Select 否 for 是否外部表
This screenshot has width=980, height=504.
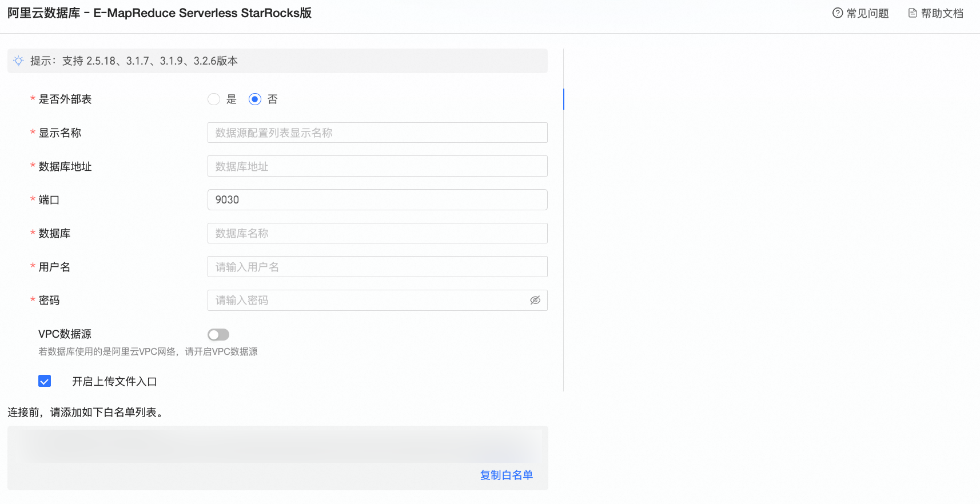(x=255, y=99)
